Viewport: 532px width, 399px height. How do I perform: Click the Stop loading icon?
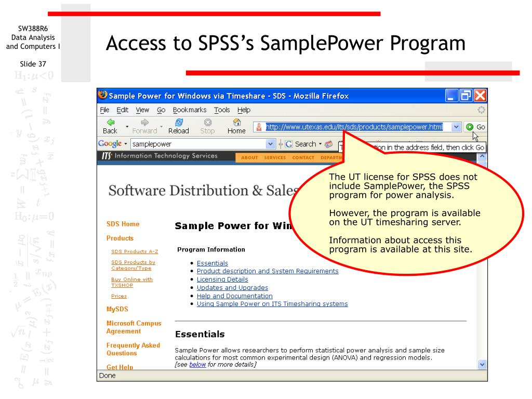click(208, 122)
